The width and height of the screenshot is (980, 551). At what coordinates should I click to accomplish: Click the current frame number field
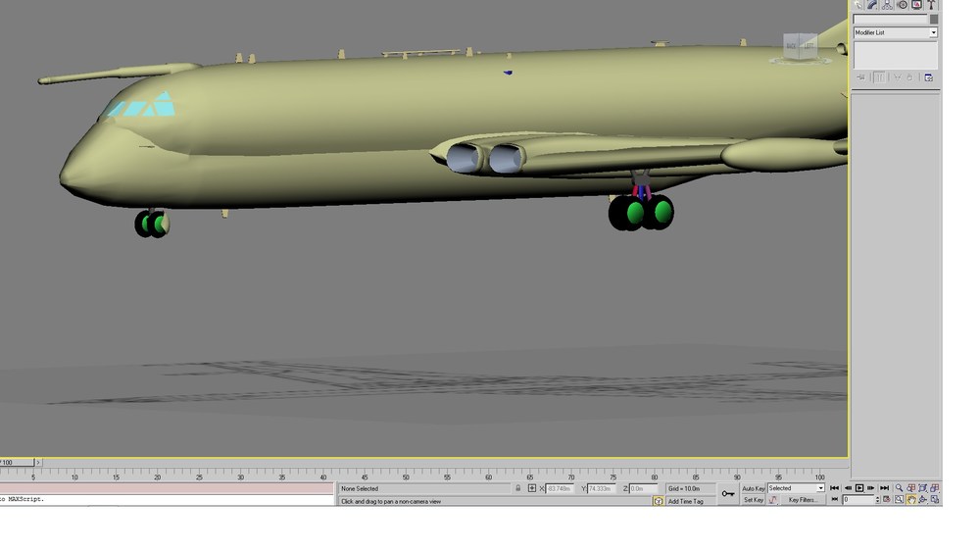pyautogui.click(x=857, y=499)
